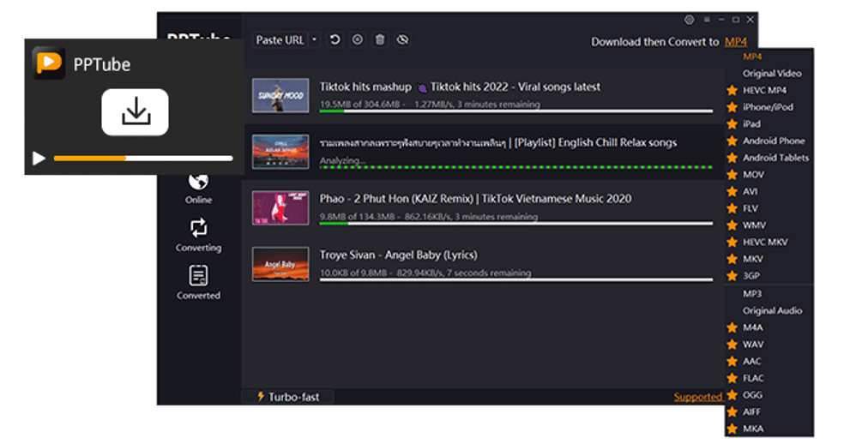Click the English Chill Relax playlist thumbnail

[x=280, y=152]
